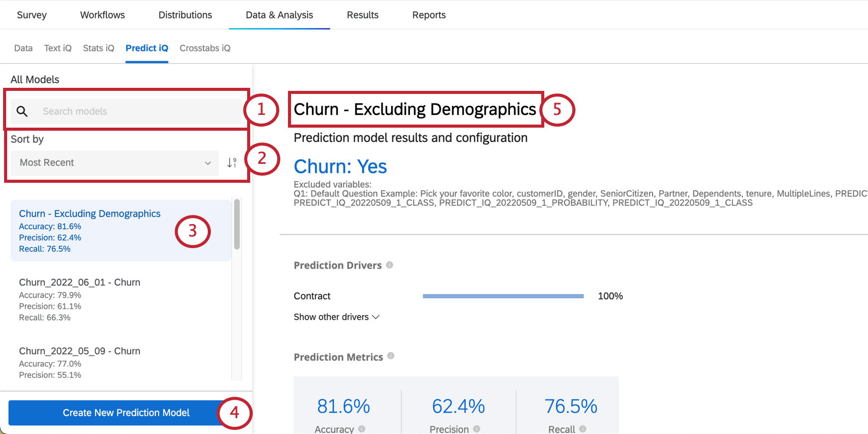
Task: Select the Churn_2022_05_09 - Churn model
Action: [x=80, y=351]
